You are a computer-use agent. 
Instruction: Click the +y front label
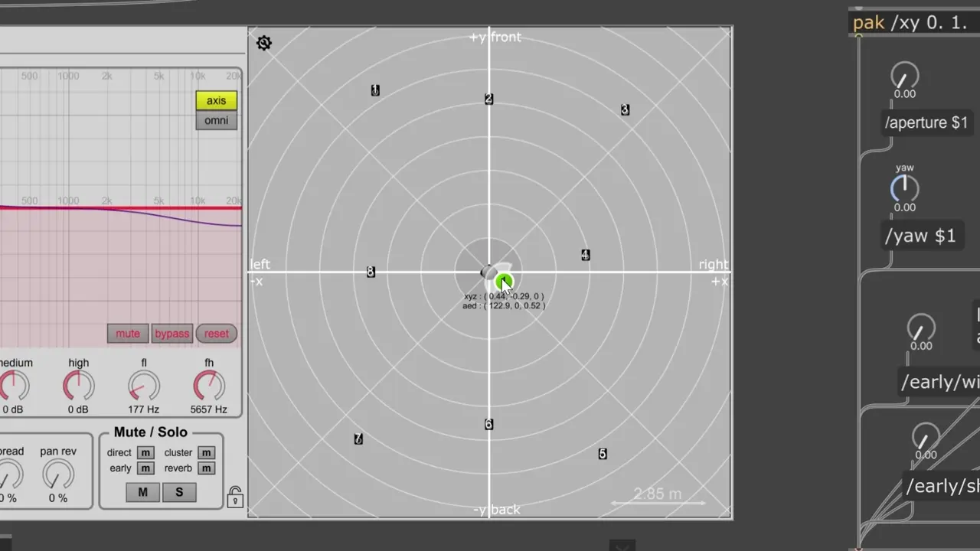tap(495, 37)
